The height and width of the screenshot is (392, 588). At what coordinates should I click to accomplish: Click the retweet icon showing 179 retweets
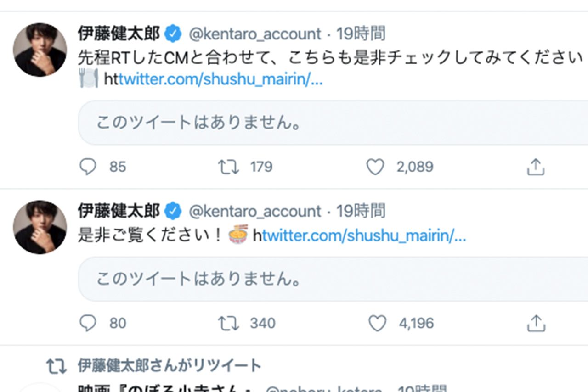coord(228,167)
